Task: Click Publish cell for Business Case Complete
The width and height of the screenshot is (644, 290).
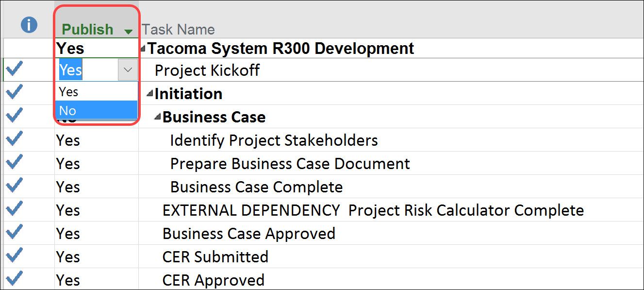Action: click(97, 187)
